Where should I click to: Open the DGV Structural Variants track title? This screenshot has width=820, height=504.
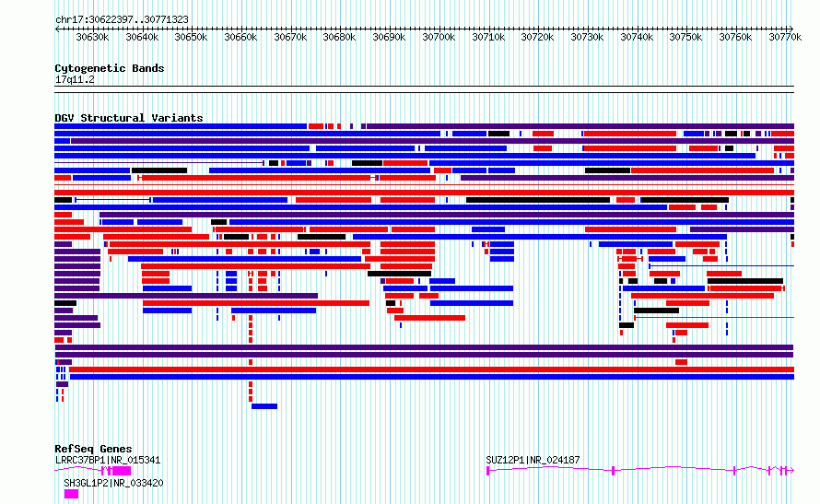tap(129, 118)
